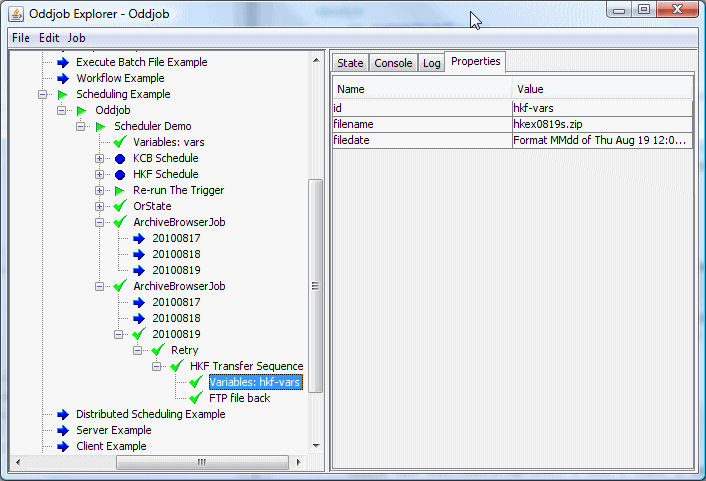Click green play icon beside Scheduler Demo
The height and width of the screenshot is (481, 706).
(x=100, y=126)
